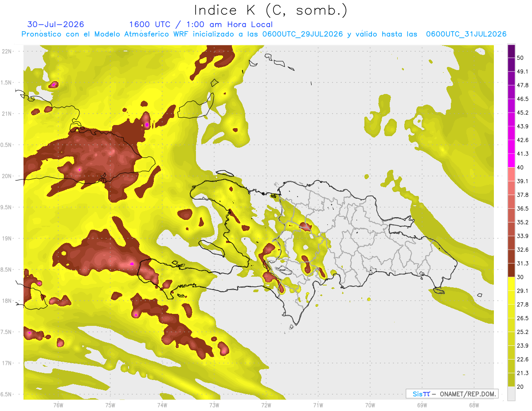Image resolution: width=532 pixels, height=411 pixels.
Task: Click legend value '26.5'
Action: coord(523,318)
